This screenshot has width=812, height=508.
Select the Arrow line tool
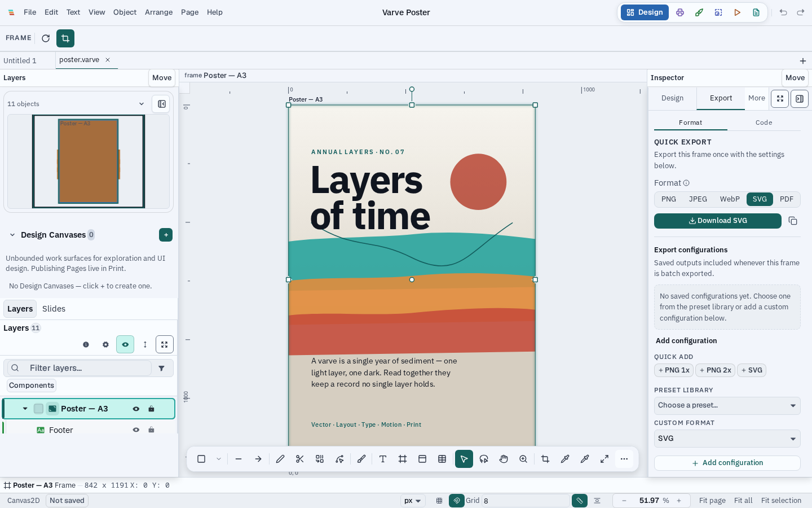(x=258, y=459)
